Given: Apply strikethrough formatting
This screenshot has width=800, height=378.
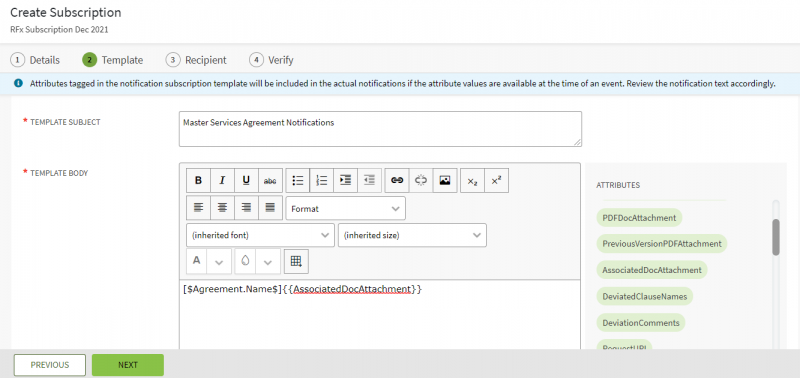Looking at the screenshot, I should 270,180.
